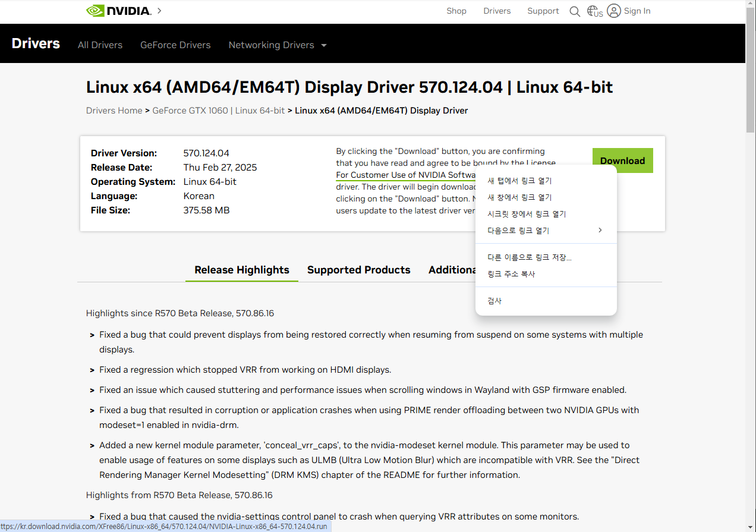This screenshot has height=532, width=756.
Task: Click file size value '375.58 MB'
Action: click(x=206, y=210)
